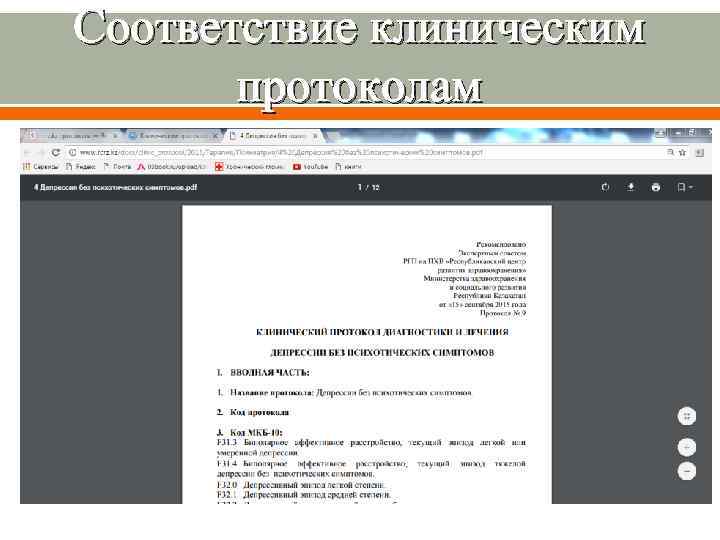Image resolution: width=720 pixels, height=540 pixels.
Task: Click the forward navigation arrow
Action: [x=40, y=152]
